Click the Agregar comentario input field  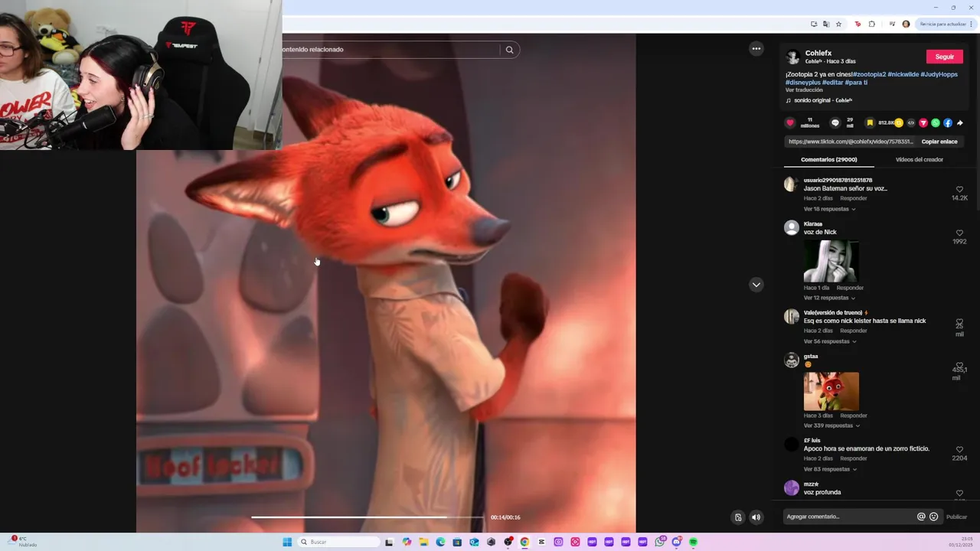(x=850, y=517)
